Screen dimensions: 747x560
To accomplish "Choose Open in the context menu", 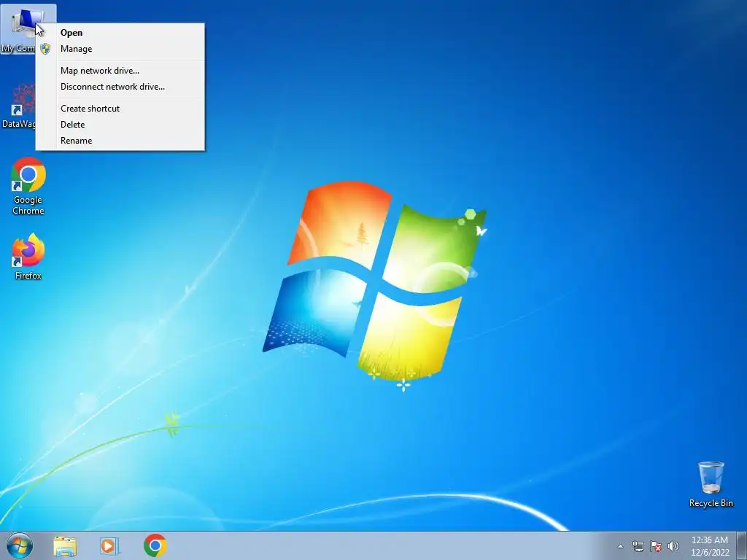I will [120, 33].
